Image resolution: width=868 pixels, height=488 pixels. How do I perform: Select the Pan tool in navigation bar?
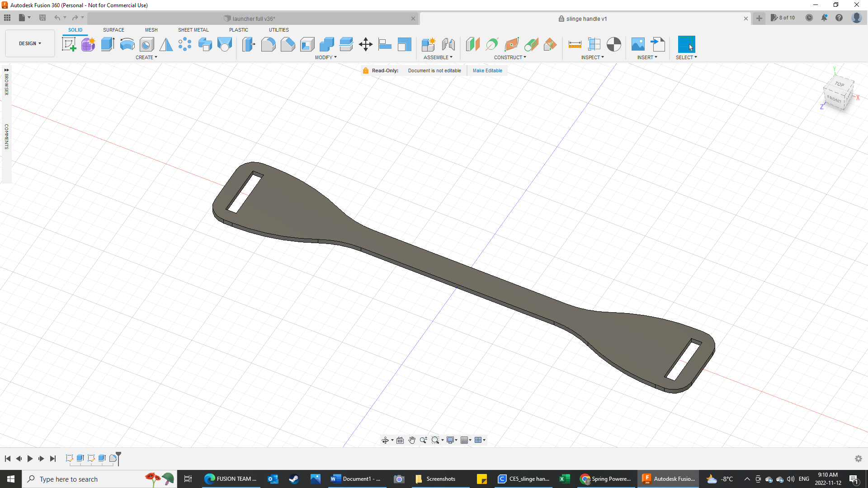click(x=412, y=440)
